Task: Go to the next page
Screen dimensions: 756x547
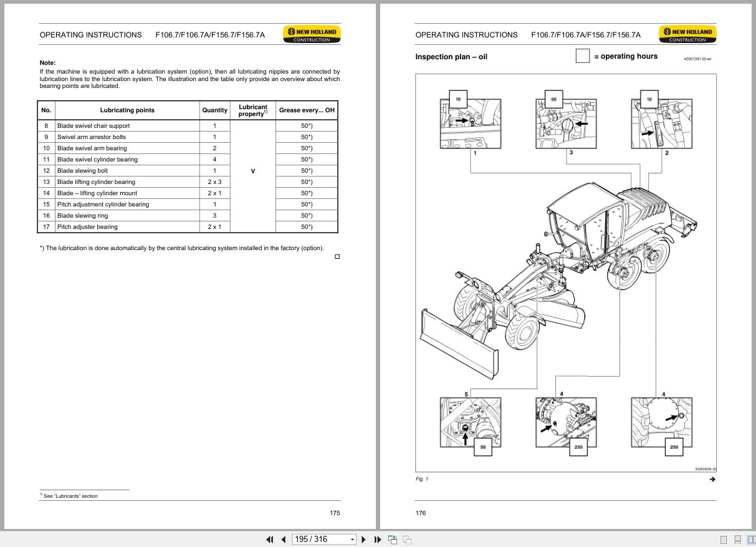Action: coord(364,540)
